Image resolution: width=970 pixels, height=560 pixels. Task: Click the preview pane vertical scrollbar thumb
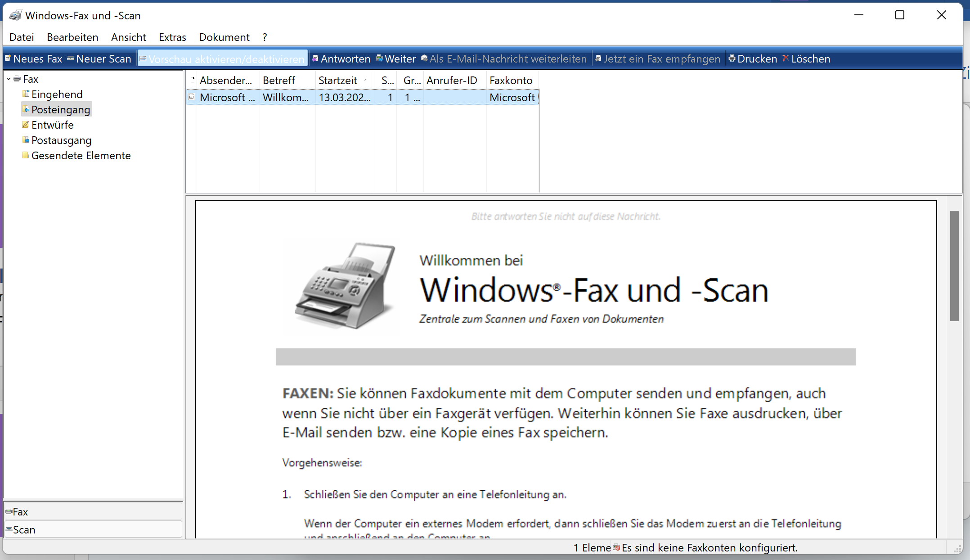coord(954,265)
